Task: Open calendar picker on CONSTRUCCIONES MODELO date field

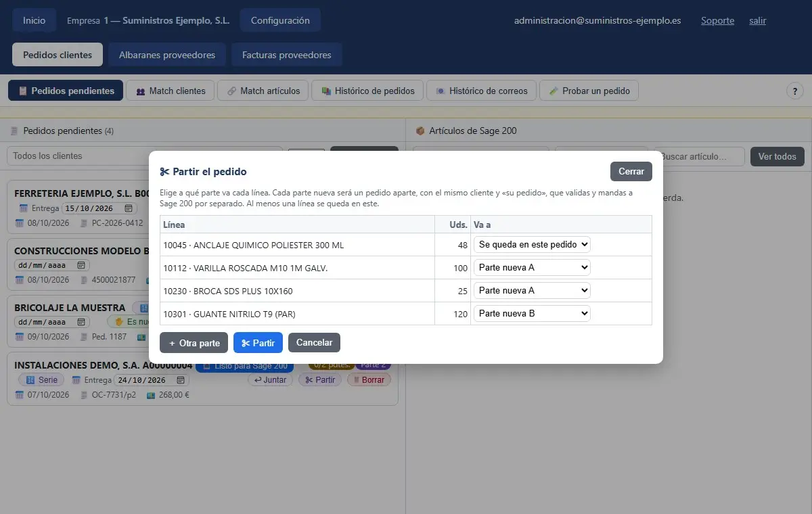Action: click(81, 265)
